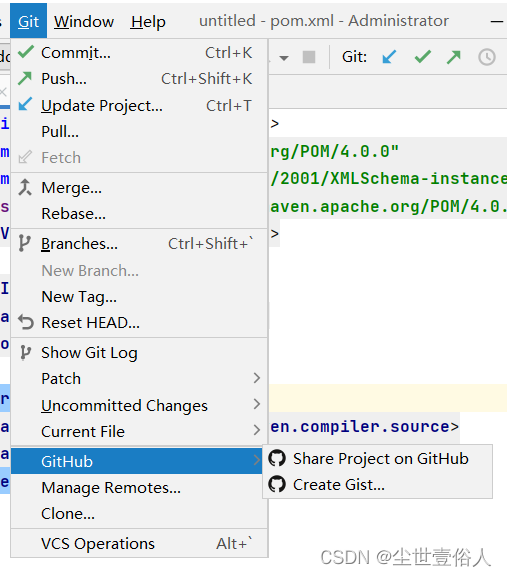Click the rg/POM/4.0.0" editor line
This screenshot has width=507, height=577.
point(334,151)
